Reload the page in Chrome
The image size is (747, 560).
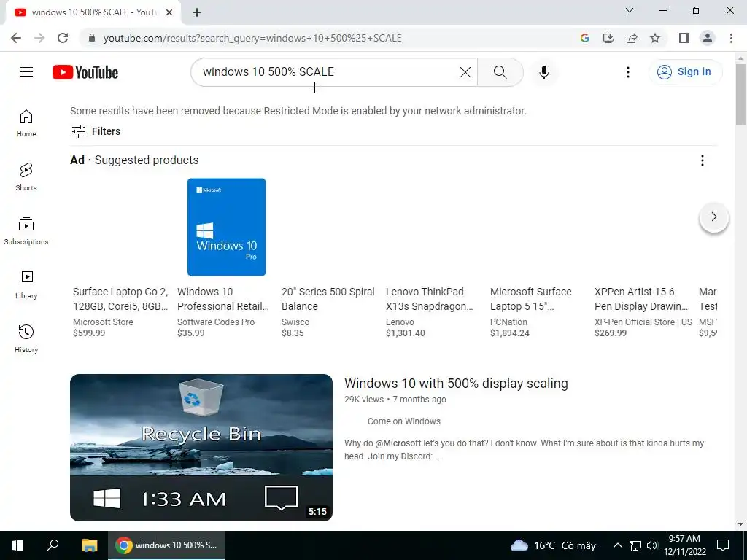(x=63, y=38)
